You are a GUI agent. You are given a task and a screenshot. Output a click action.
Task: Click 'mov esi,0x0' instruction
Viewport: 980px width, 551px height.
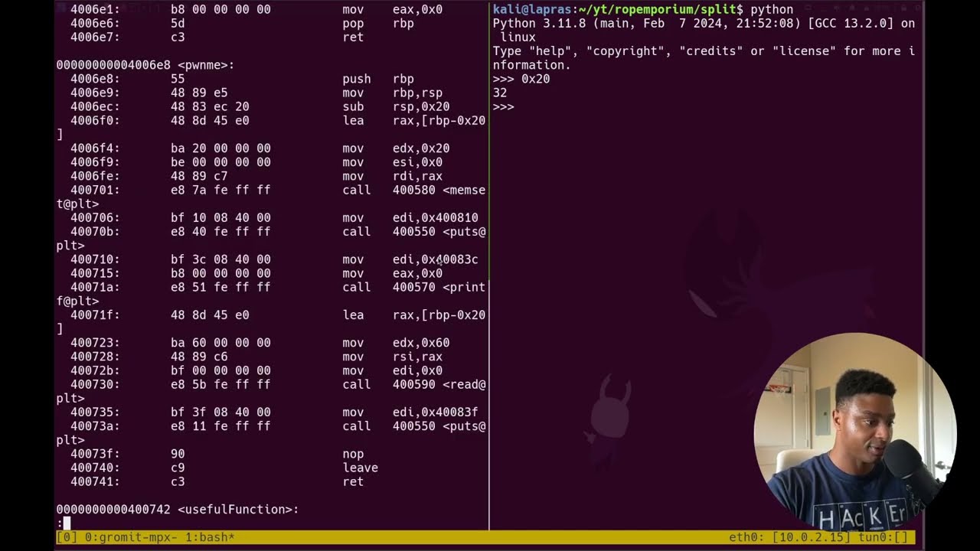coord(392,162)
